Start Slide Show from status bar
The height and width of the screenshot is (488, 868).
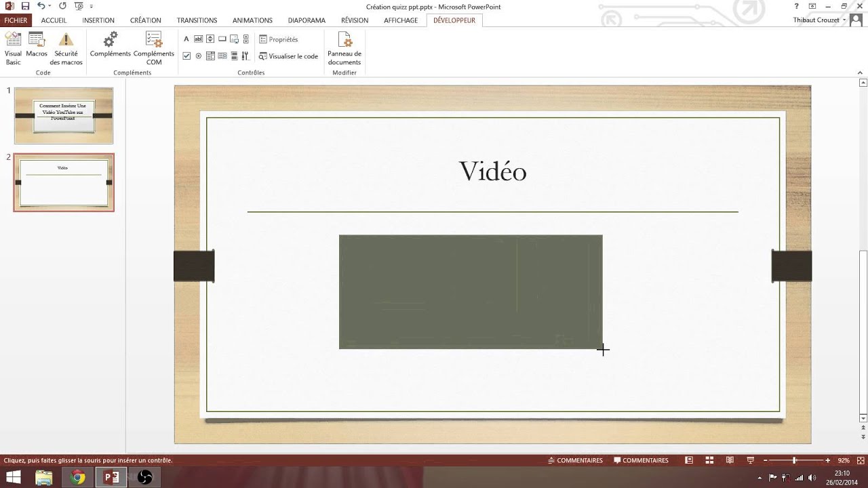(x=751, y=460)
